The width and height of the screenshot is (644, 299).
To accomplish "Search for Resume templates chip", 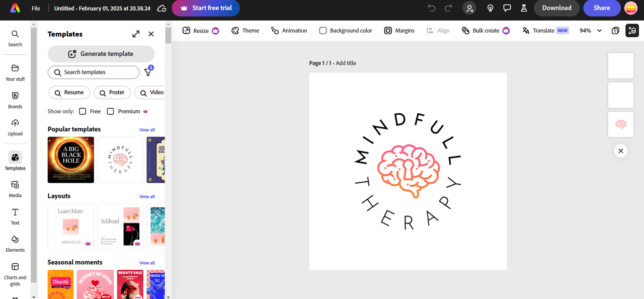I will tap(69, 93).
